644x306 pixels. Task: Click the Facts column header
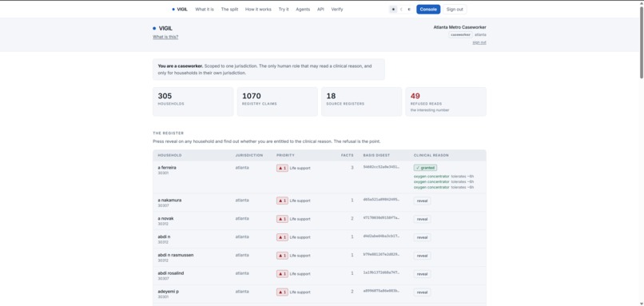point(347,155)
